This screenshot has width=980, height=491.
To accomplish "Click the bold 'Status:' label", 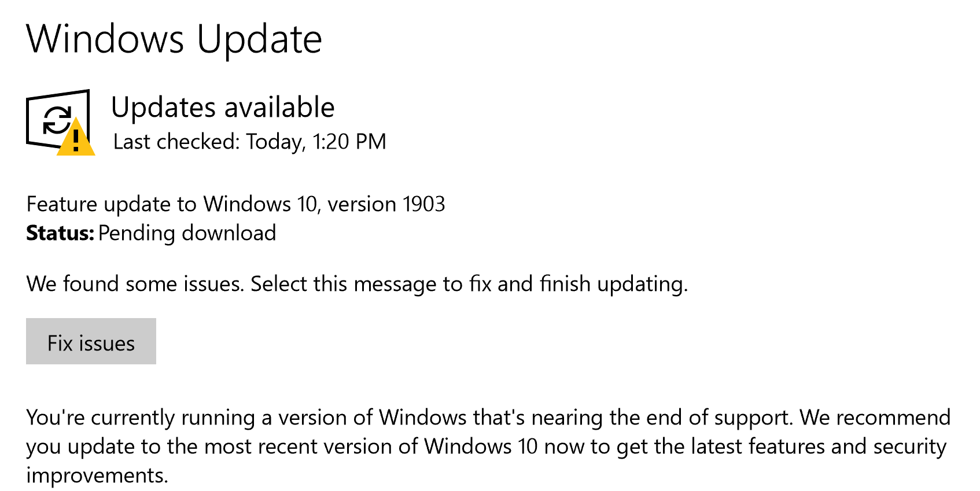I will (x=60, y=233).
